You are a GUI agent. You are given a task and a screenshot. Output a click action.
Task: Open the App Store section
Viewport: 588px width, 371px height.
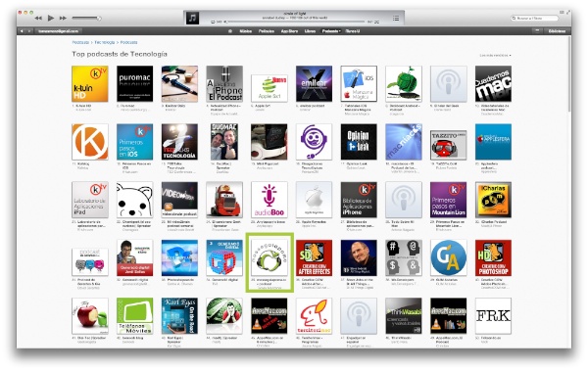[289, 31]
